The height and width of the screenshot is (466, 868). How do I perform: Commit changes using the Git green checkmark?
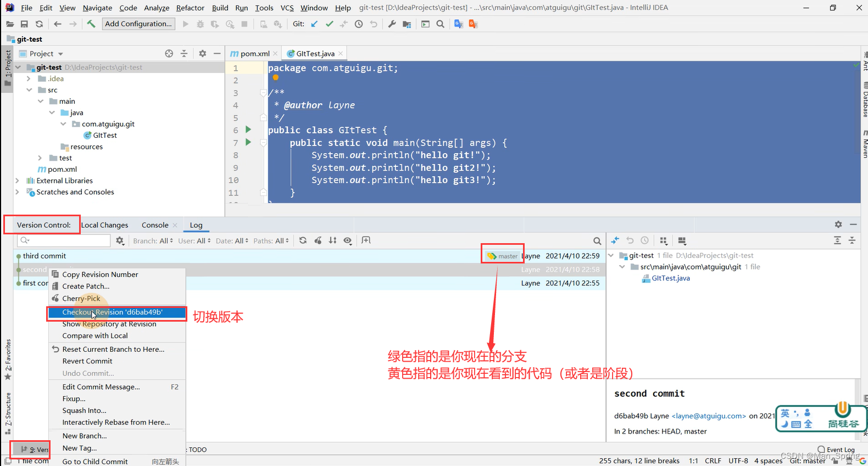pos(329,24)
